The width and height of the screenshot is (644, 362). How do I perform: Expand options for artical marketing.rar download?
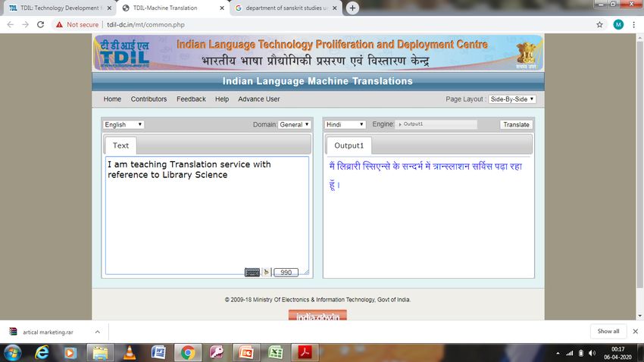tap(97, 332)
